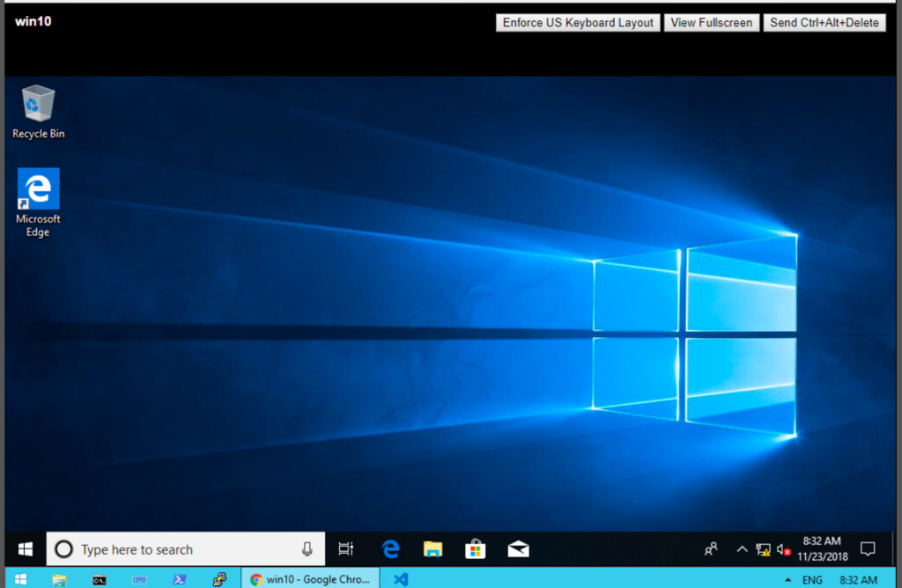902x588 pixels.
Task: Click in the Type here to search field
Action: coord(185,549)
